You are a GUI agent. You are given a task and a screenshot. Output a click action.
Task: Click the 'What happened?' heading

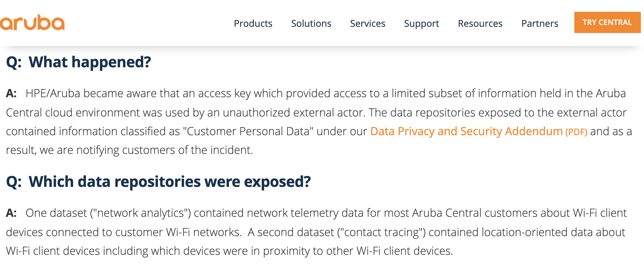(90, 62)
